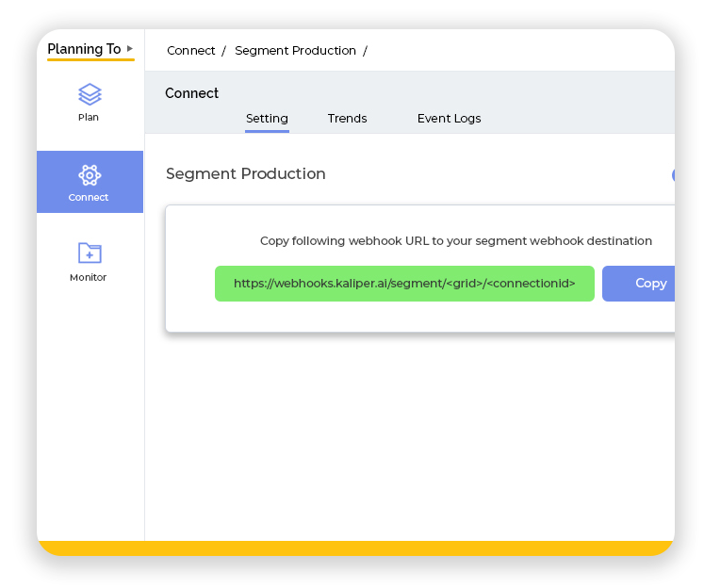
Task: Click the Connect breadcrumb link
Action: coord(191,51)
